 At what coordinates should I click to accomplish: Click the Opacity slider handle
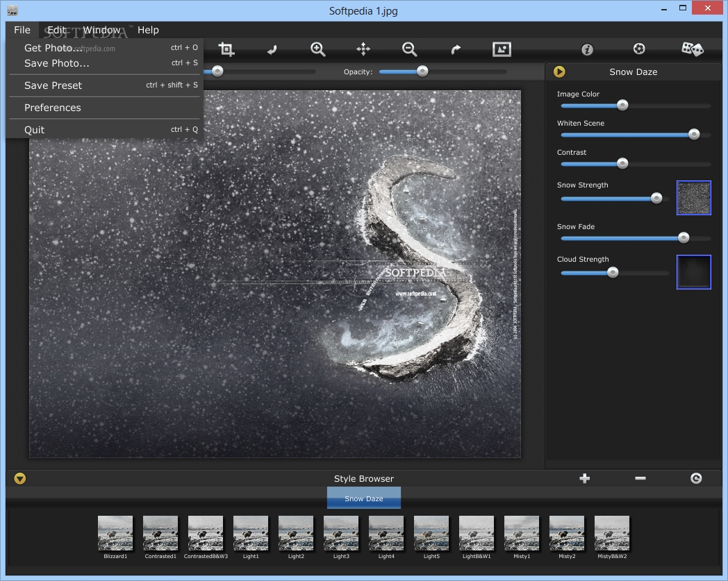[x=422, y=71]
